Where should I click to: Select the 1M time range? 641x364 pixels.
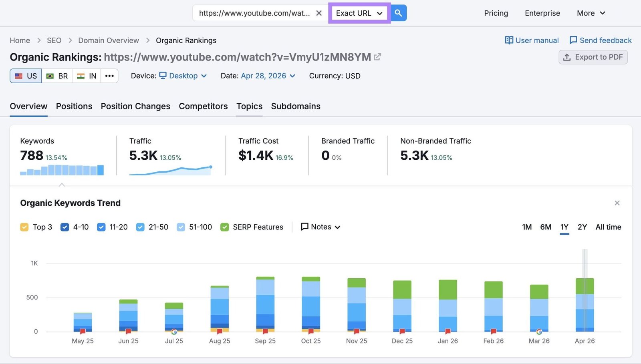pyautogui.click(x=527, y=227)
